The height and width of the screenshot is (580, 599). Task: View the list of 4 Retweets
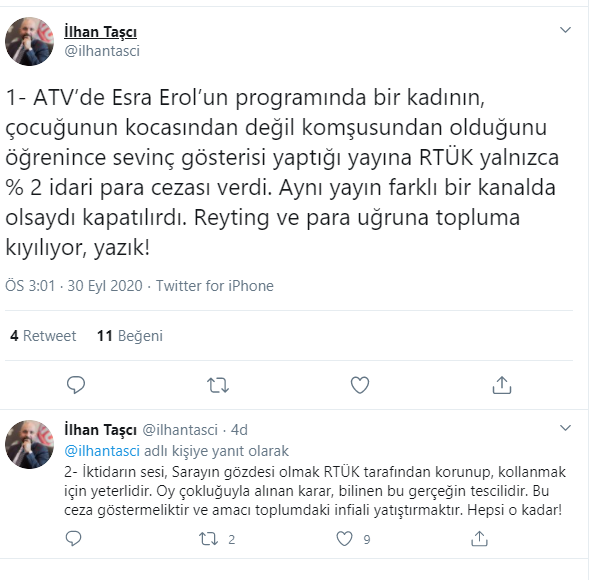pyautogui.click(x=43, y=336)
